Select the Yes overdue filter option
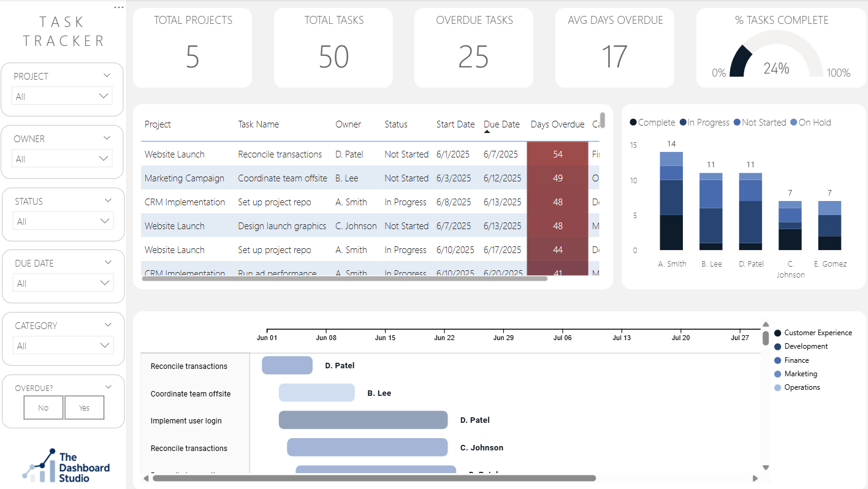 coord(84,408)
